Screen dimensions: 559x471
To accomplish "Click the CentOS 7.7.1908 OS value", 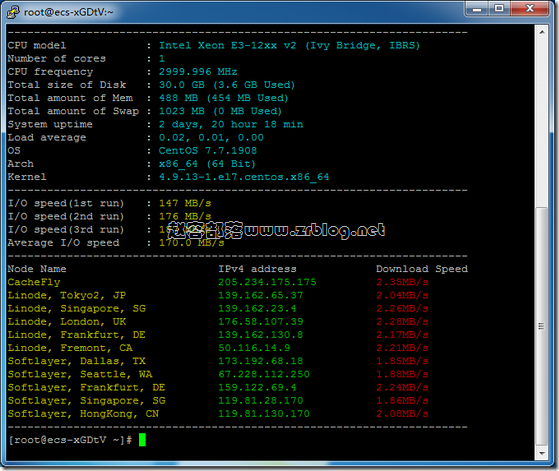I will (x=207, y=150).
